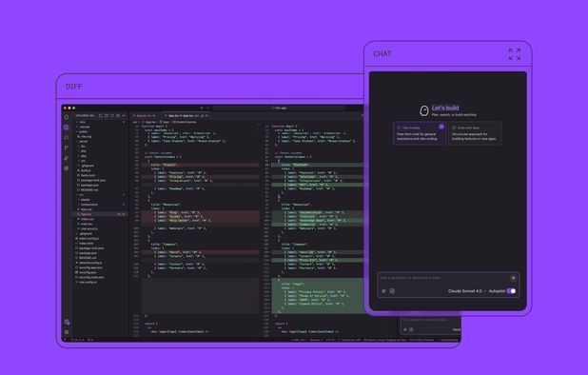The width and height of the screenshot is (588, 375).
Task: Go back with title bar navigation arrow
Action: (x=202, y=108)
